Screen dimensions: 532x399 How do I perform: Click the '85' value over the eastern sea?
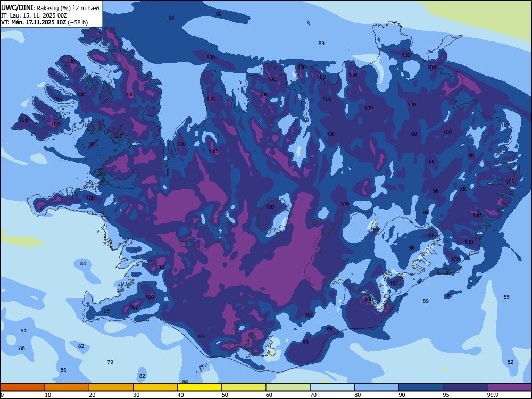click(x=506, y=297)
